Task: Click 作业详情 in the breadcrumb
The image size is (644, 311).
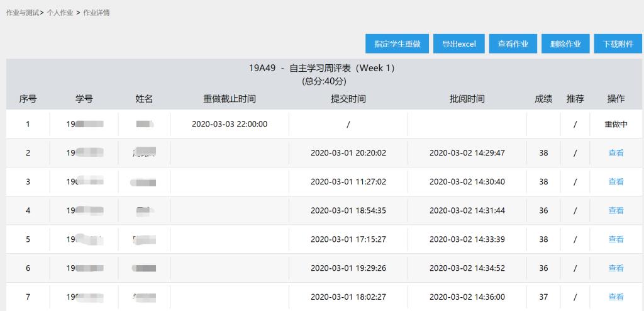Action: 96,13
